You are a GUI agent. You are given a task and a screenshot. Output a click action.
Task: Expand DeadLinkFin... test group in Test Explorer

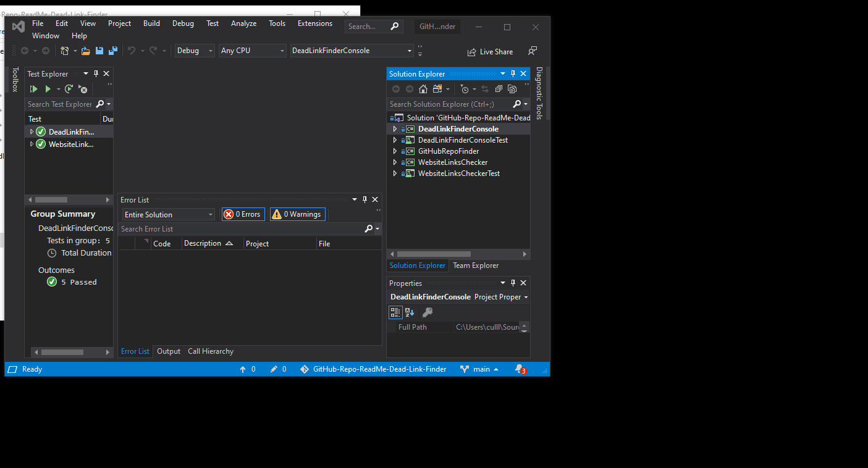coord(32,132)
